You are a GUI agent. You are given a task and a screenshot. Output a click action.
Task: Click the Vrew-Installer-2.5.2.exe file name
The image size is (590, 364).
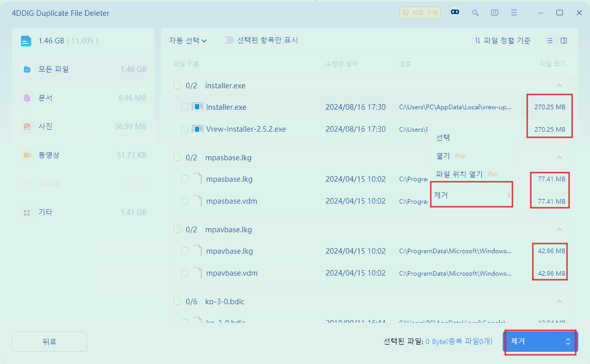click(246, 129)
